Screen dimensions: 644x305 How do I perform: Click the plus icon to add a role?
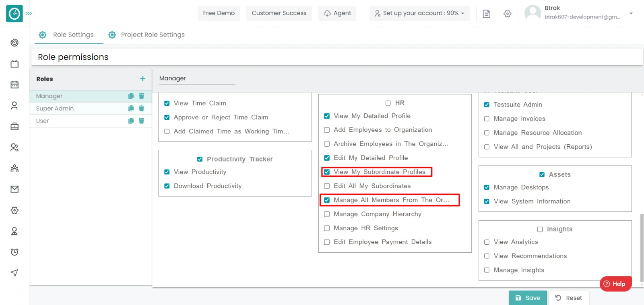[x=142, y=79]
